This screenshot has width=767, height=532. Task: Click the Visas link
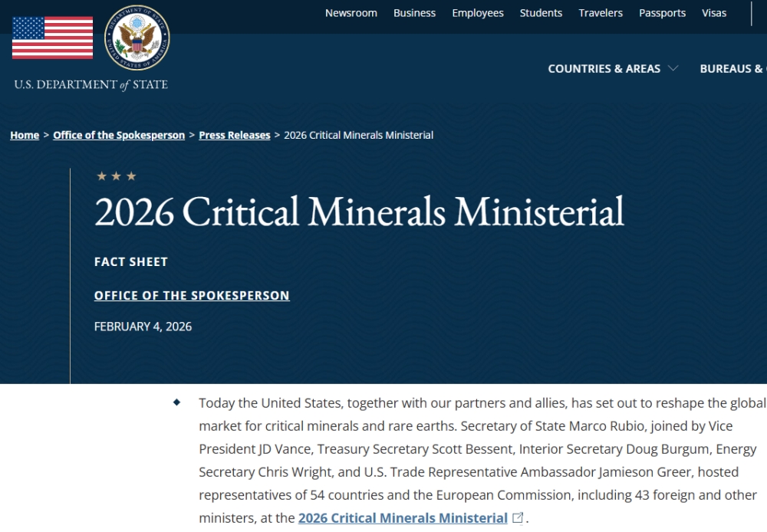(x=714, y=13)
